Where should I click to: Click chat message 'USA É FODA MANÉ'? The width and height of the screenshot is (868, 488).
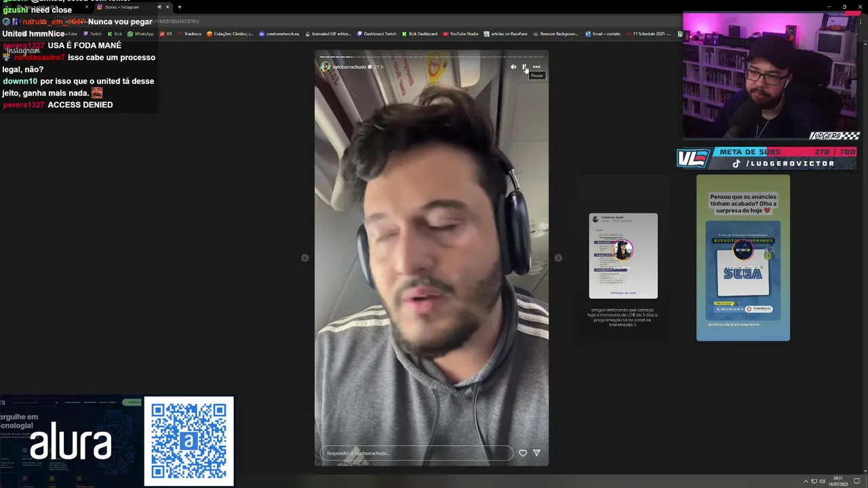[x=85, y=45]
